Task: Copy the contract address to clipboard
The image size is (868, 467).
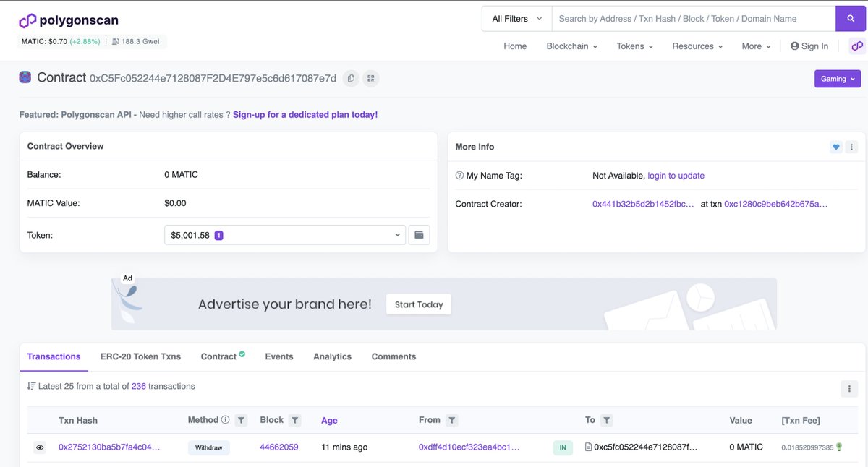Action: click(x=351, y=78)
